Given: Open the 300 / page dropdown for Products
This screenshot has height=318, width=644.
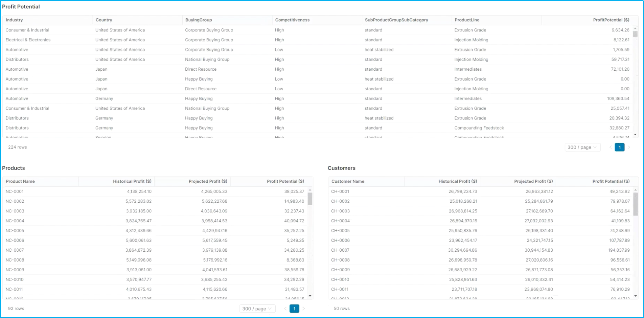Looking at the screenshot, I should [257, 309].
